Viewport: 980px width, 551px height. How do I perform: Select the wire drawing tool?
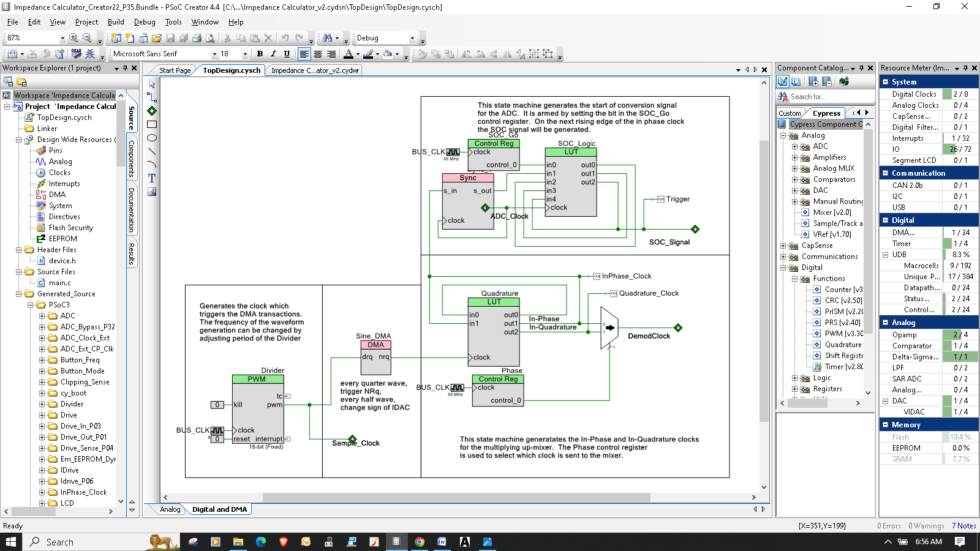point(152,97)
